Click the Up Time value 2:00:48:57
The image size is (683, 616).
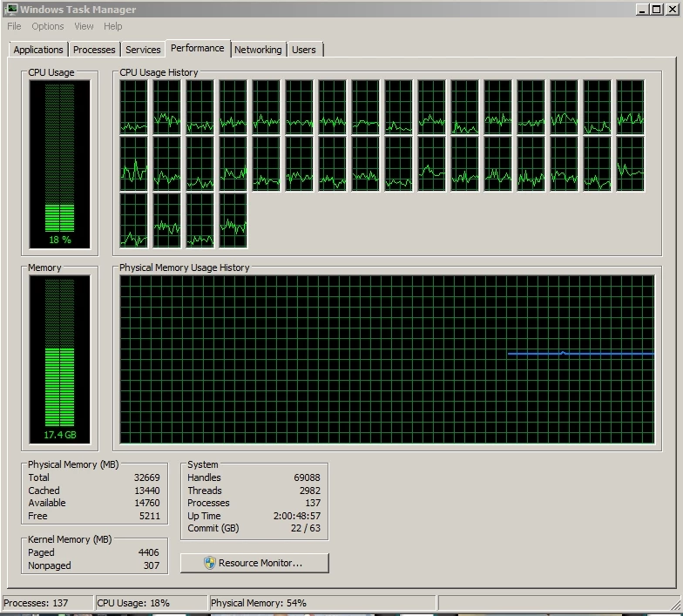(x=296, y=516)
